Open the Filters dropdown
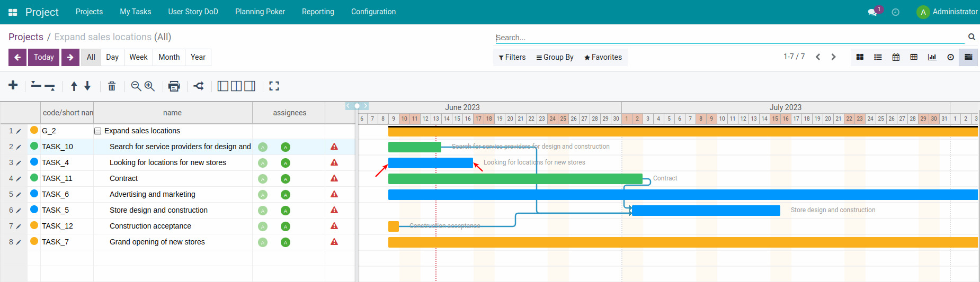 click(x=512, y=57)
